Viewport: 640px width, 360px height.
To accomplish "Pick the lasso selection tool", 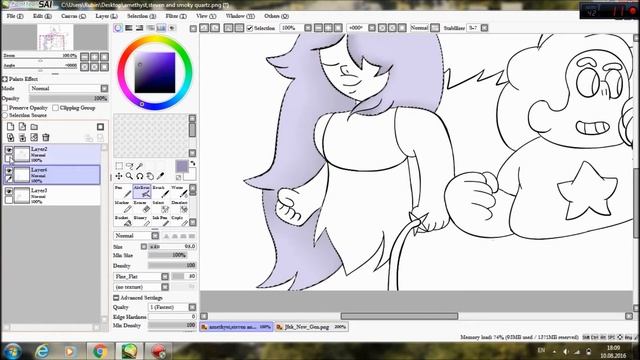I will click(x=129, y=166).
